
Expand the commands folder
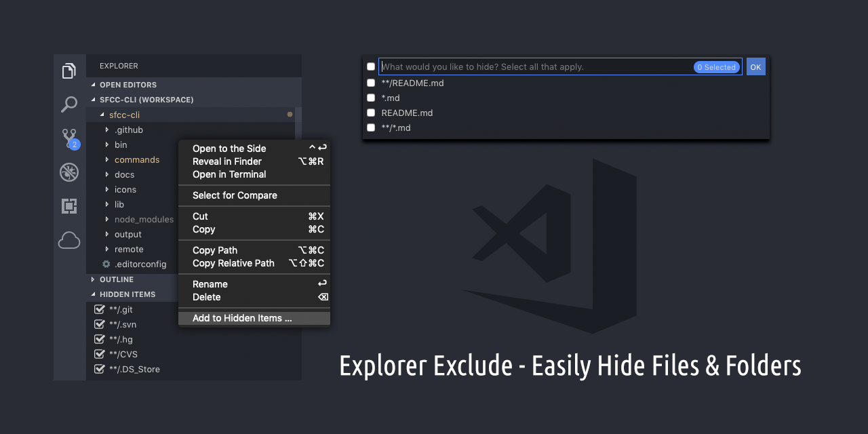coord(107,159)
